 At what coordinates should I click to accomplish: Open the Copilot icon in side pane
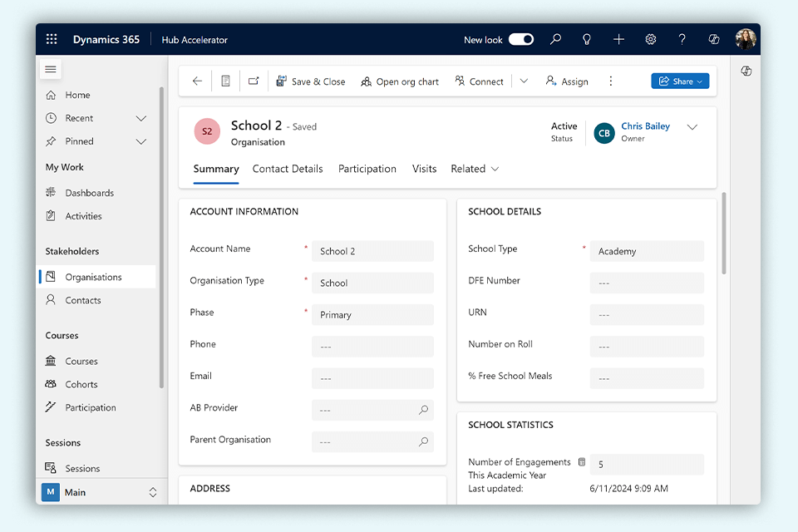point(746,71)
